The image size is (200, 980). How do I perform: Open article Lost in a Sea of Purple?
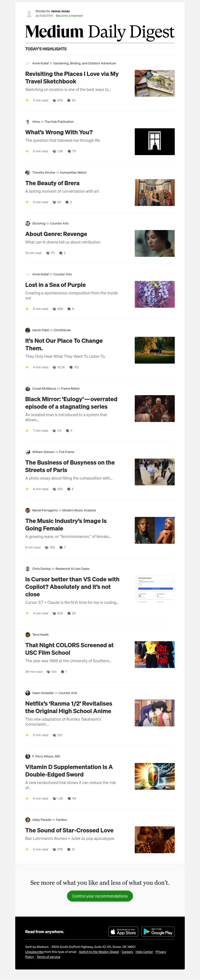(x=55, y=285)
